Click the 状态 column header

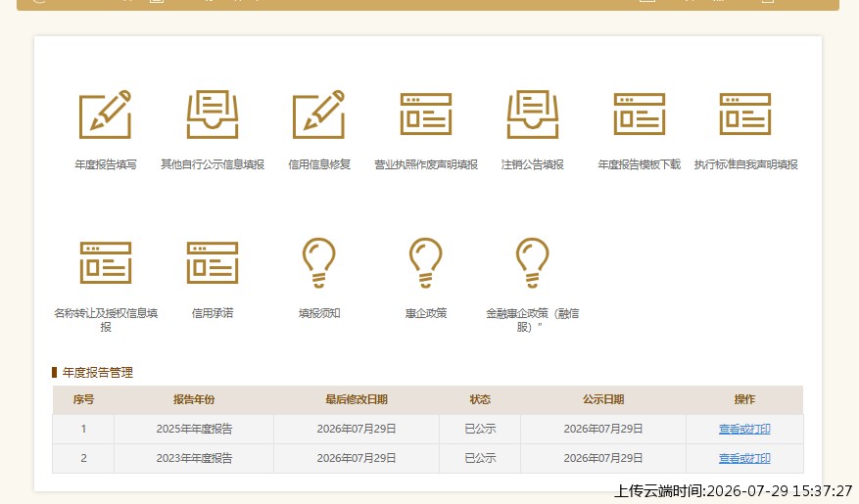point(480,399)
